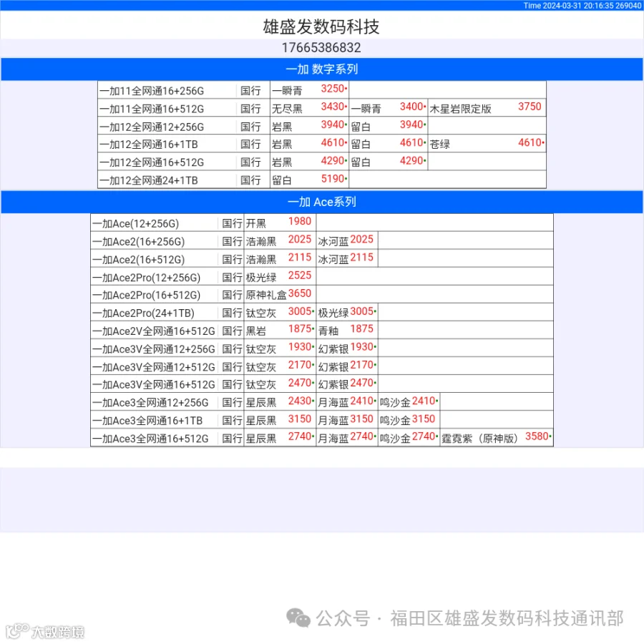Select row 一加Ace2V全网通16+512G

pyautogui.click(x=322, y=331)
